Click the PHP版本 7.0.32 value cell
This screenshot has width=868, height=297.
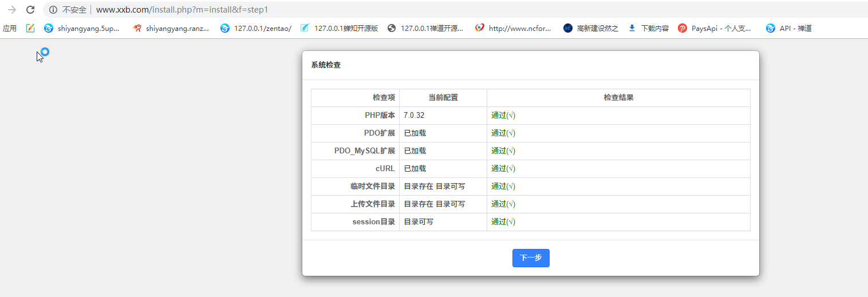(443, 116)
